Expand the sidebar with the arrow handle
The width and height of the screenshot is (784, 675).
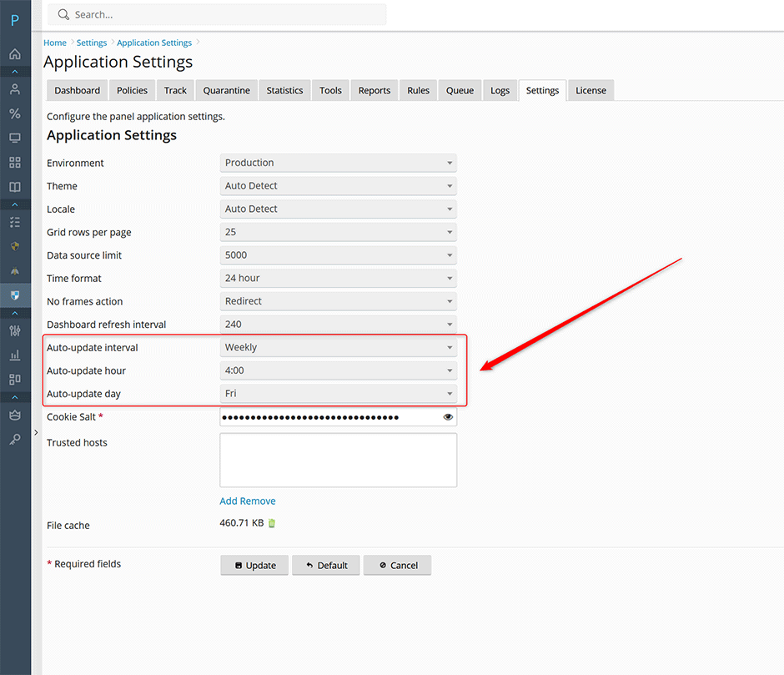coord(36,432)
